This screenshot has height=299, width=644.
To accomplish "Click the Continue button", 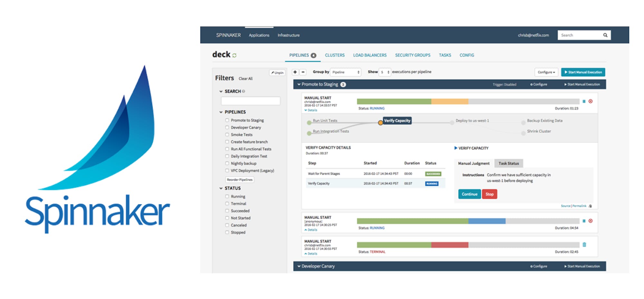I will [469, 194].
